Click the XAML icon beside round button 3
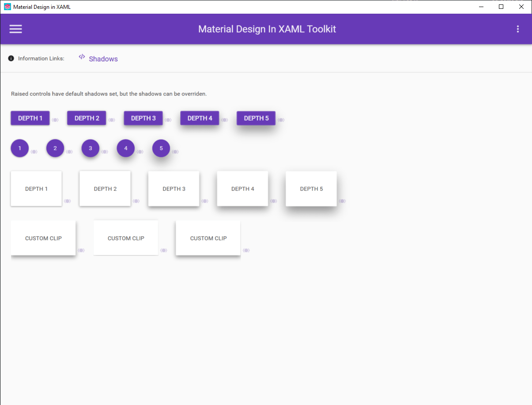Screen dimensions: 532x405 105,152
